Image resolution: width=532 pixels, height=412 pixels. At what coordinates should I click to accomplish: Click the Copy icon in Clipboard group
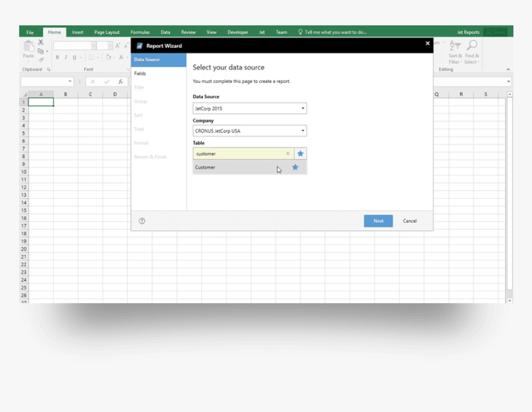pos(40,51)
